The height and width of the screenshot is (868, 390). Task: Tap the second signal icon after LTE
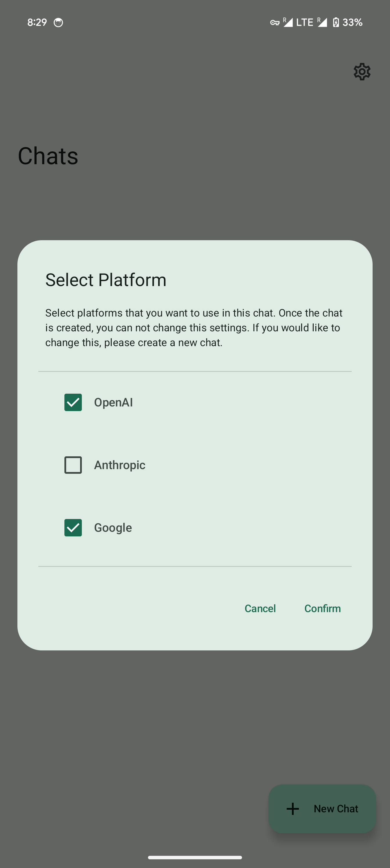coord(322,22)
